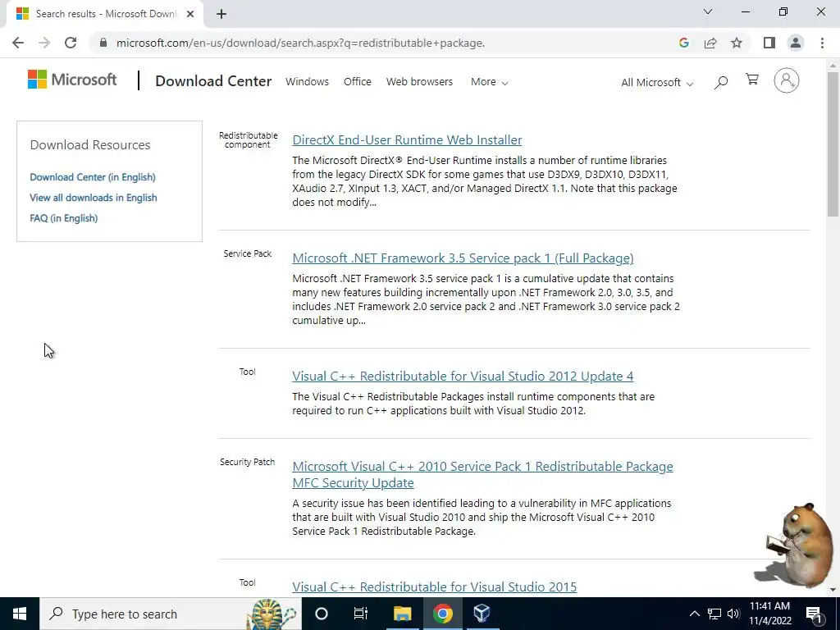Image resolution: width=840 pixels, height=630 pixels.
Task: Click the 'Download Resources' heading
Action: [90, 145]
